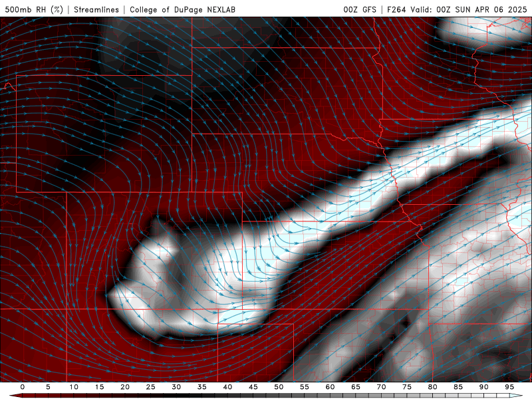Click the "F264" forecast hour text

click(x=396, y=9)
